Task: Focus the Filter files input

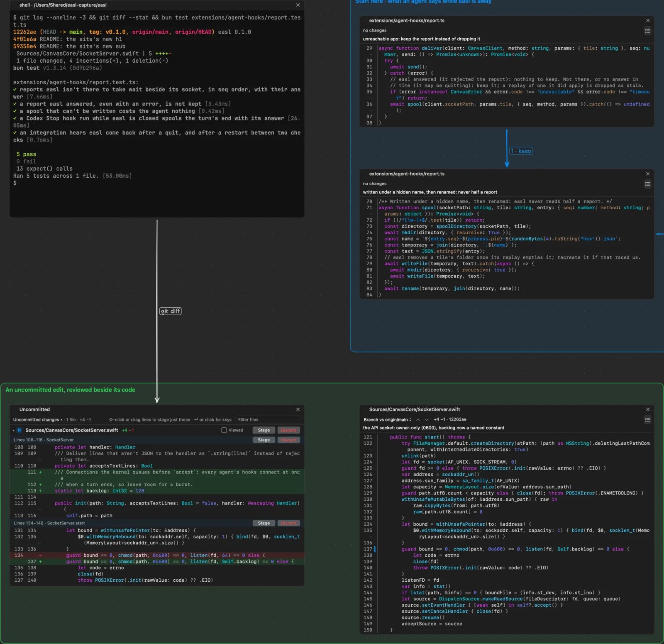Action: pyautogui.click(x=268, y=420)
